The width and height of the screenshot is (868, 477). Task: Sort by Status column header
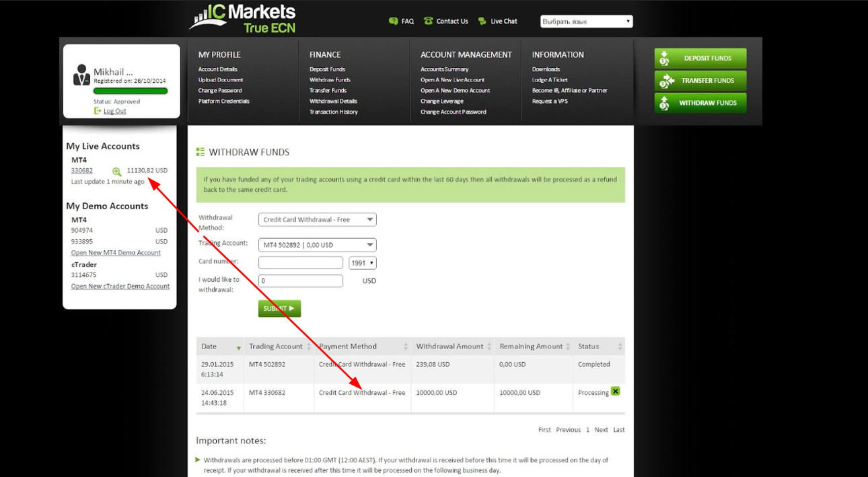(x=600, y=346)
